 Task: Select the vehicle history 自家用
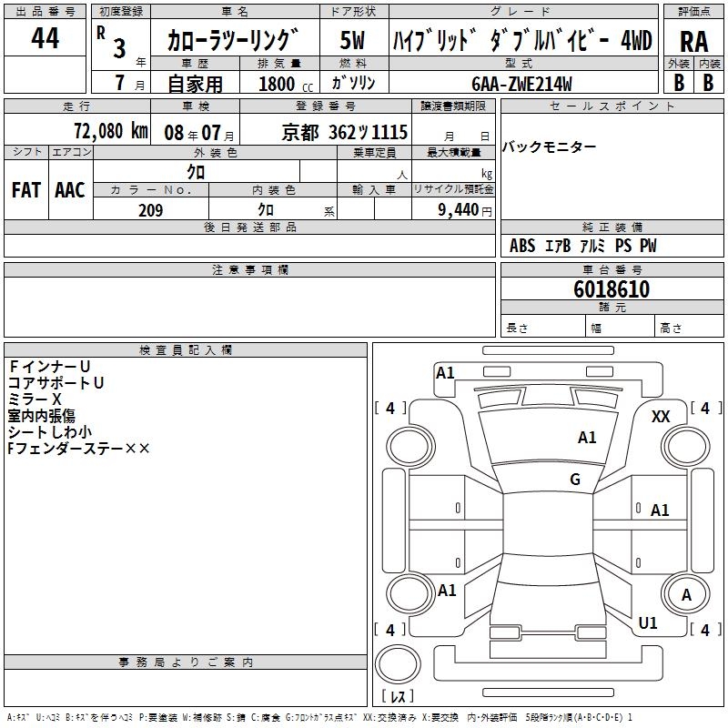[195, 84]
